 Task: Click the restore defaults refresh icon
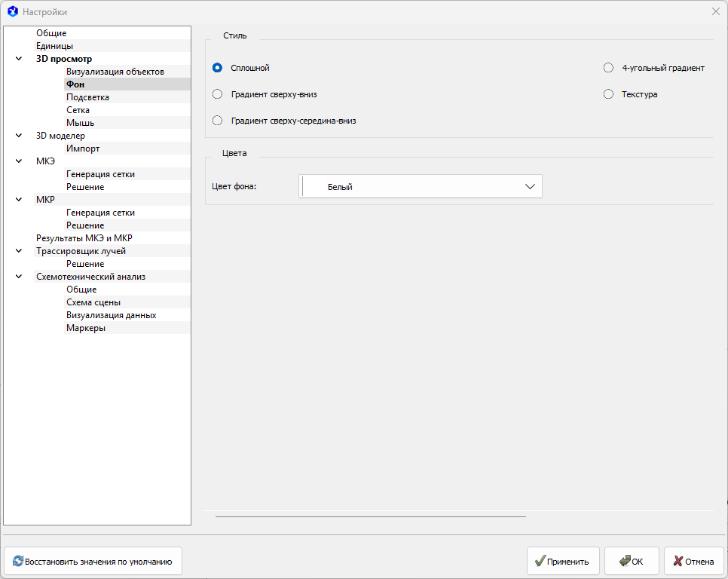pyautogui.click(x=17, y=562)
